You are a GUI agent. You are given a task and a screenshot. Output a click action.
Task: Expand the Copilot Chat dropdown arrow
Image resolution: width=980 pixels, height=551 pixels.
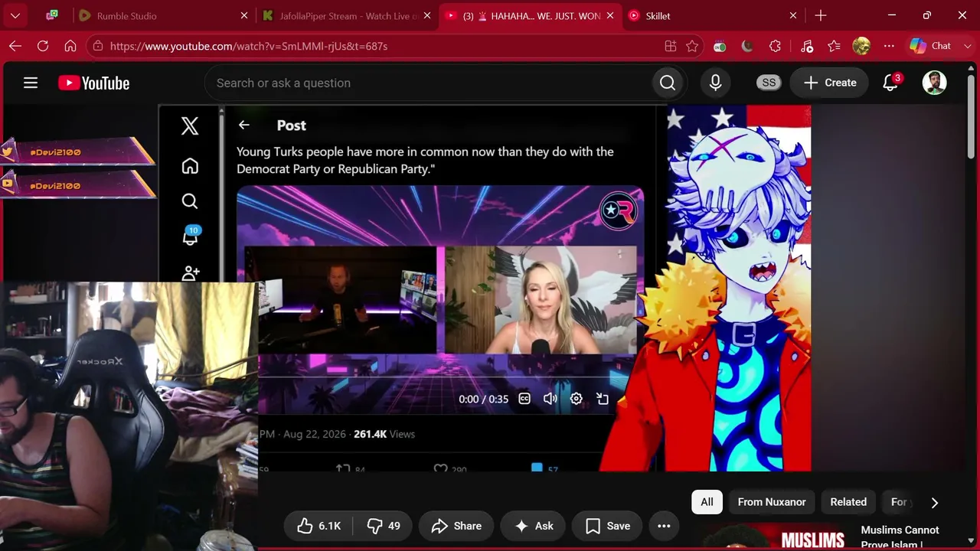966,46
